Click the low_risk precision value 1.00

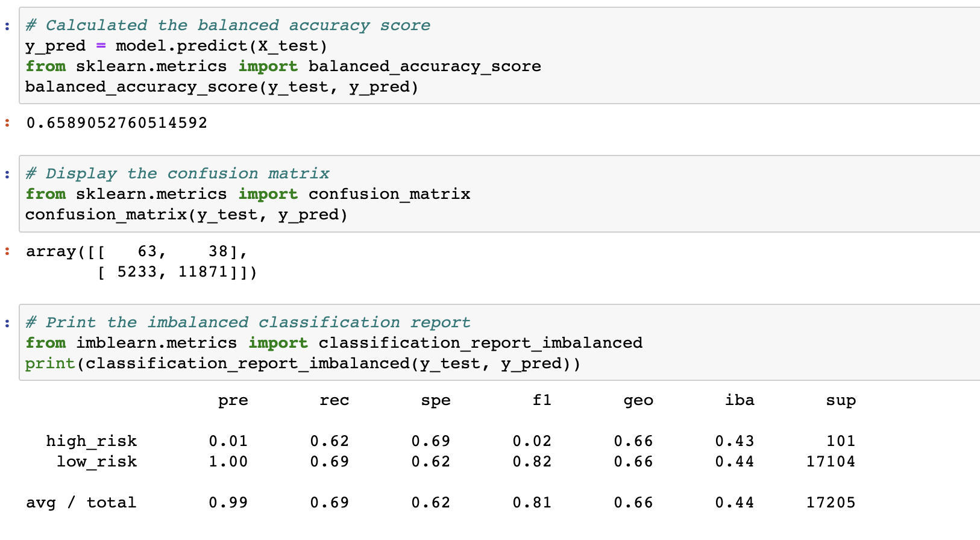228,462
